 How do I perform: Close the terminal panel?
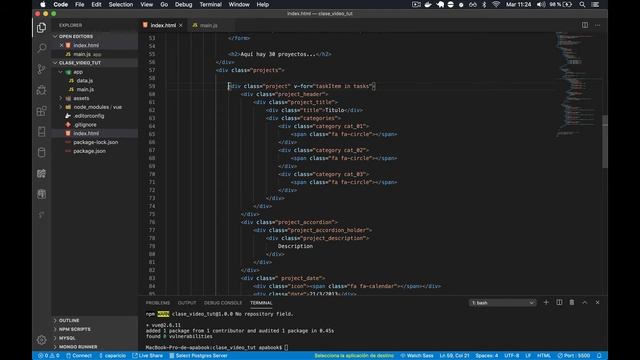click(598, 302)
